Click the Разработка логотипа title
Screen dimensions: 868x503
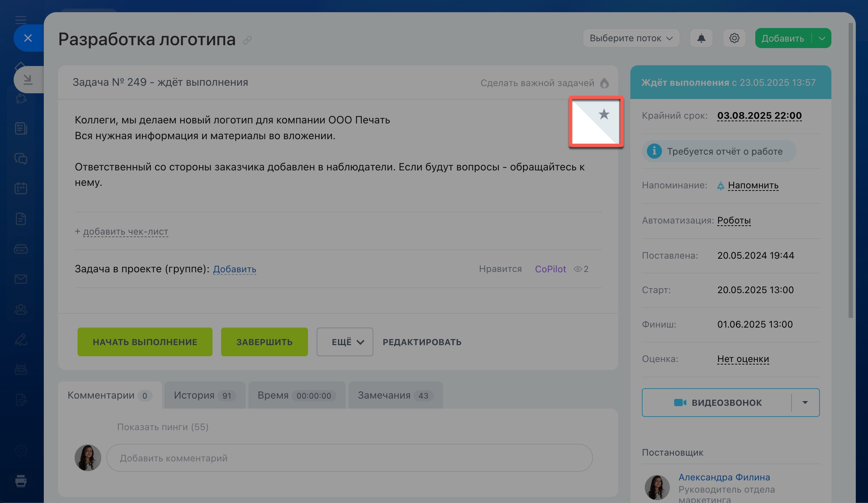tap(147, 39)
